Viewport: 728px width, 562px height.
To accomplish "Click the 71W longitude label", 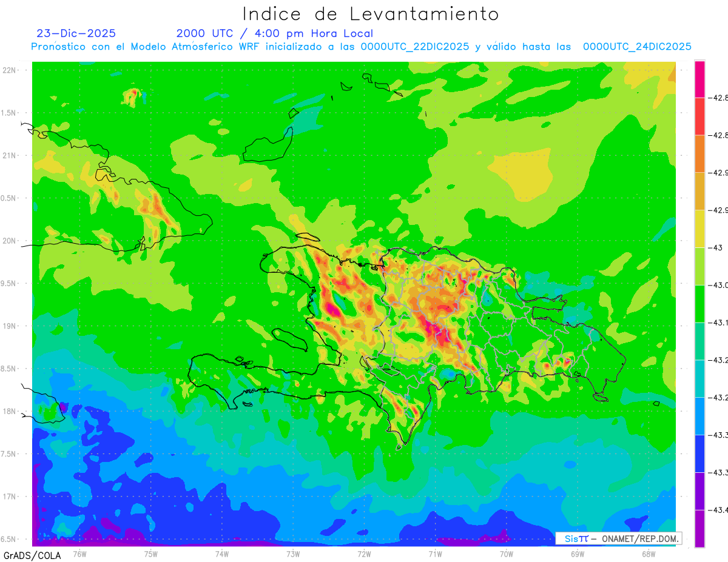I will pos(436,554).
